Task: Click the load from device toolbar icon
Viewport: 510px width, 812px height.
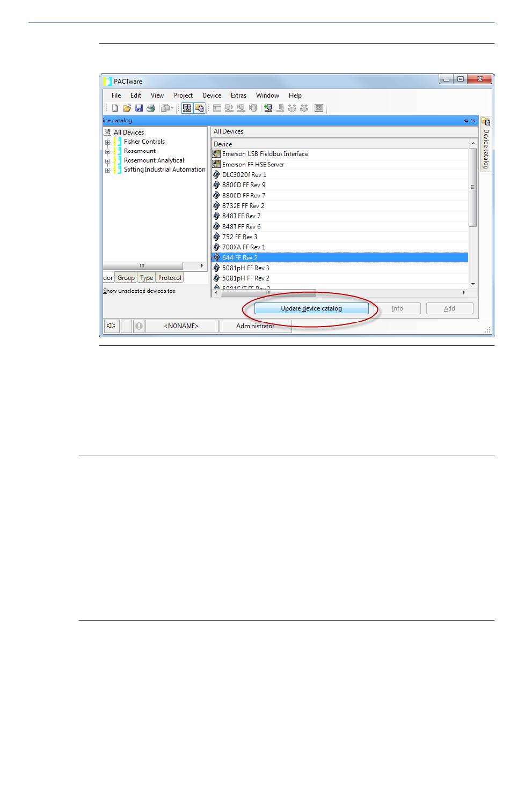Action: [229, 108]
